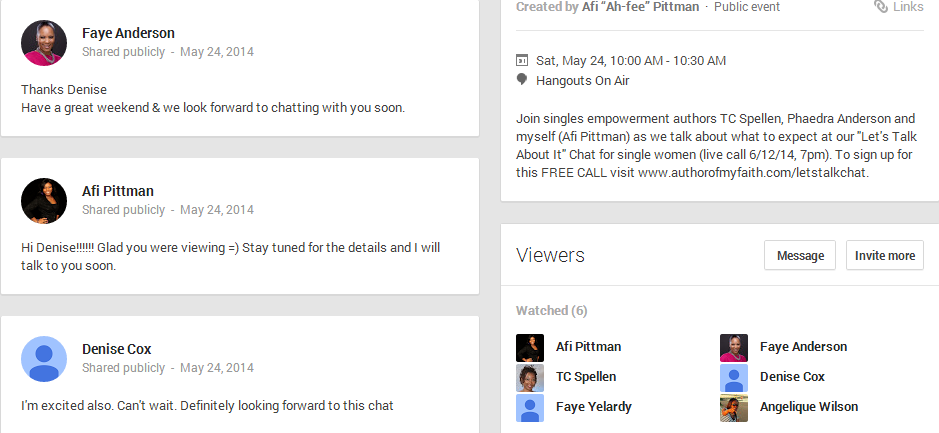Open creator Afi "Ah-fee" Pittman link

coord(640,7)
